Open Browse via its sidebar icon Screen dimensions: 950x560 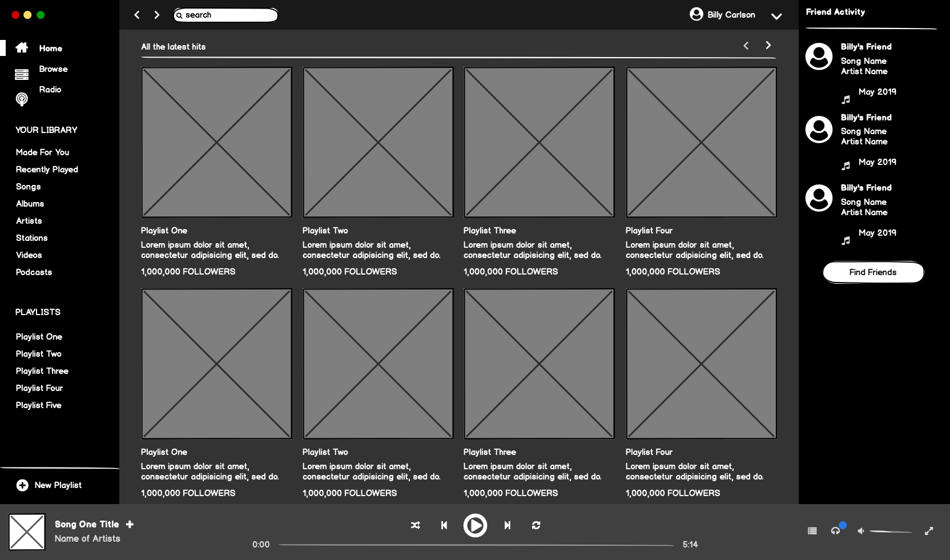(22, 74)
